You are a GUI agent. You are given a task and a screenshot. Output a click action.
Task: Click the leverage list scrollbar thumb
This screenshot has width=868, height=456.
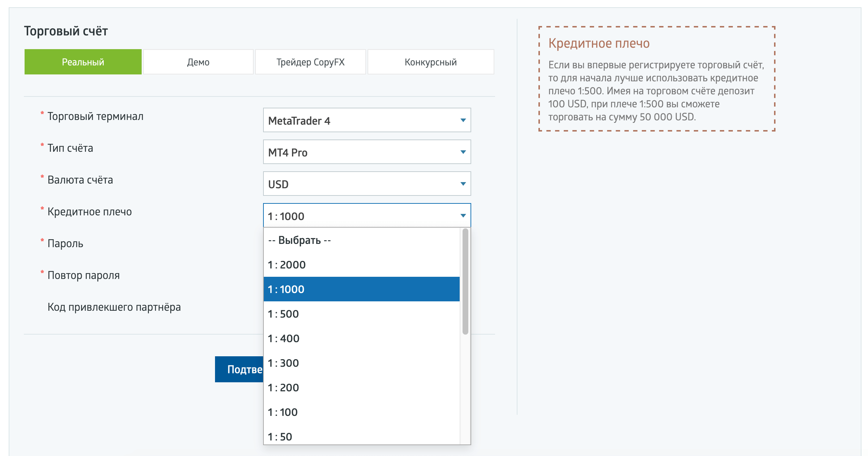tap(465, 282)
